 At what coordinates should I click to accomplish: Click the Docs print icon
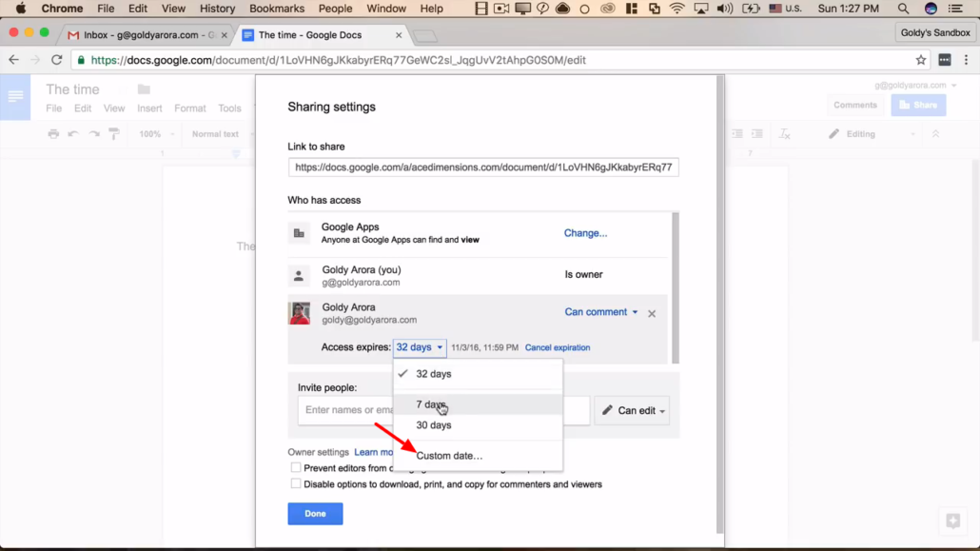click(x=53, y=134)
